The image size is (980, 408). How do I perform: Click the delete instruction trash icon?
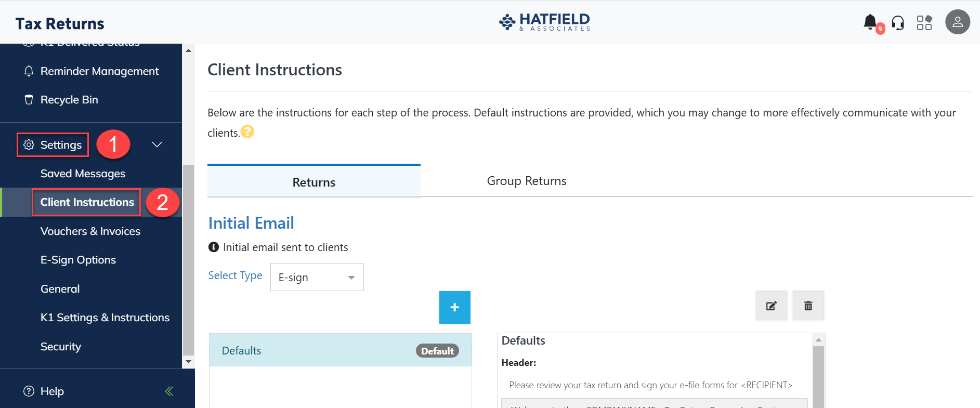808,306
